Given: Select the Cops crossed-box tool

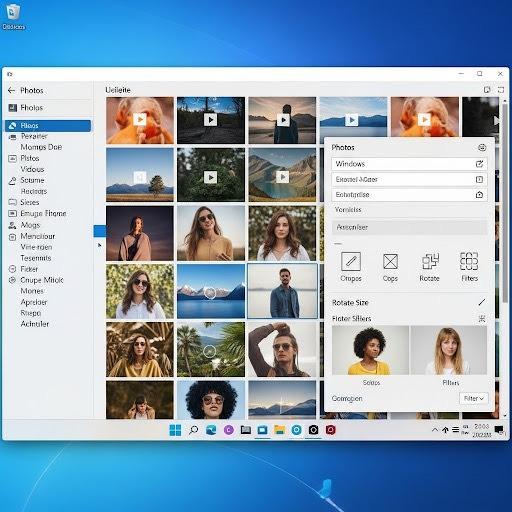Looking at the screenshot, I should (x=390, y=261).
